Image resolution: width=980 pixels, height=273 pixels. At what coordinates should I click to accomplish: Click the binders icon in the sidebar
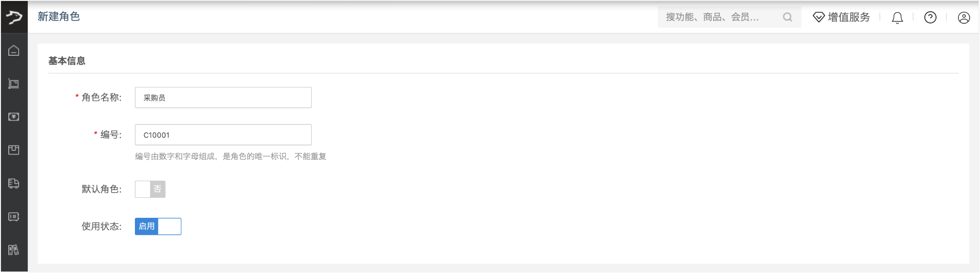coord(14,250)
